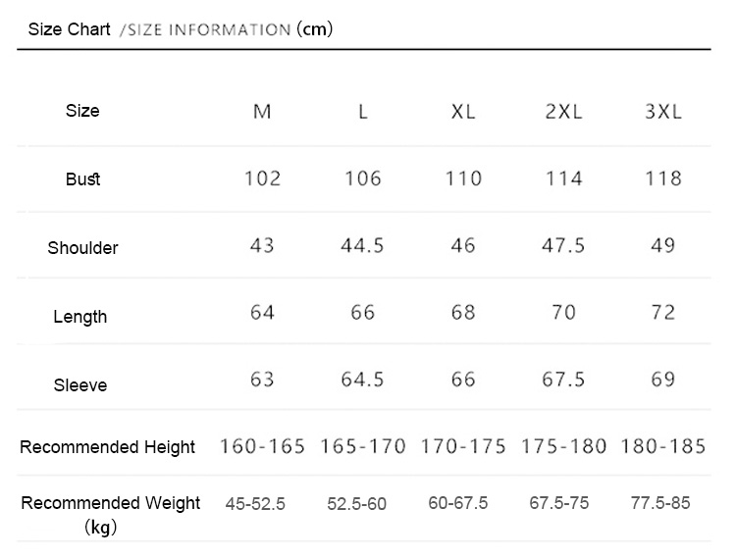Screen dimensions: 736x560
Task: Click the "Size Chart" title text
Action: pyautogui.click(x=69, y=28)
